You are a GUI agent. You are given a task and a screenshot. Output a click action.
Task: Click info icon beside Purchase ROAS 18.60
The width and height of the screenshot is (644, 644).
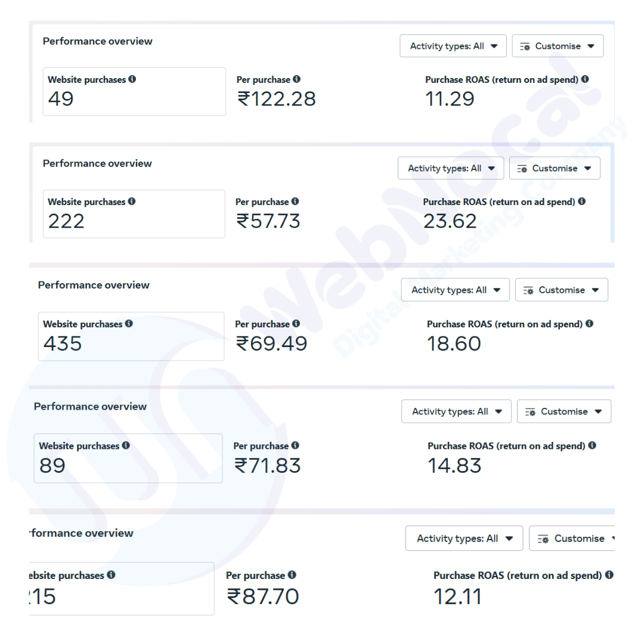click(x=589, y=324)
